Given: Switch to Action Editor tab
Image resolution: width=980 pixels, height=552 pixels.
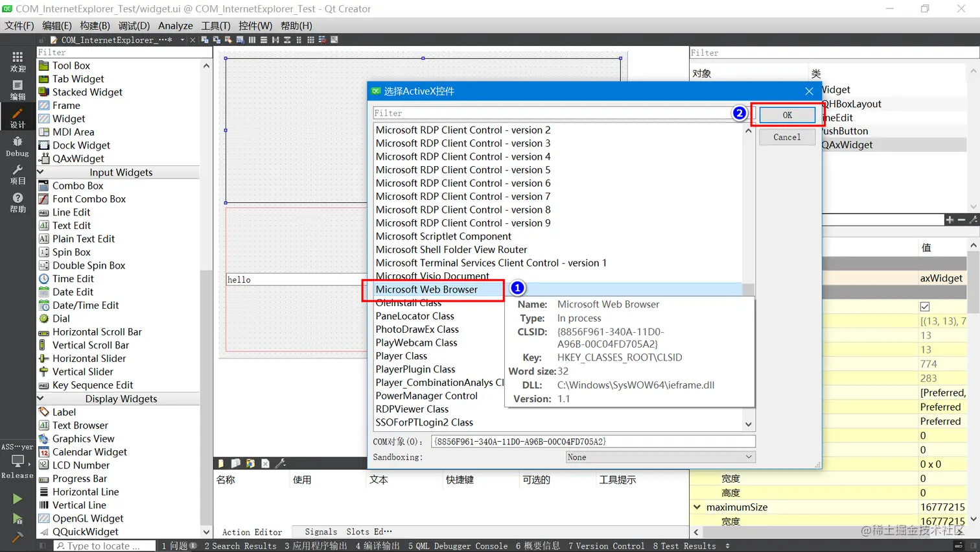Looking at the screenshot, I should (252, 532).
